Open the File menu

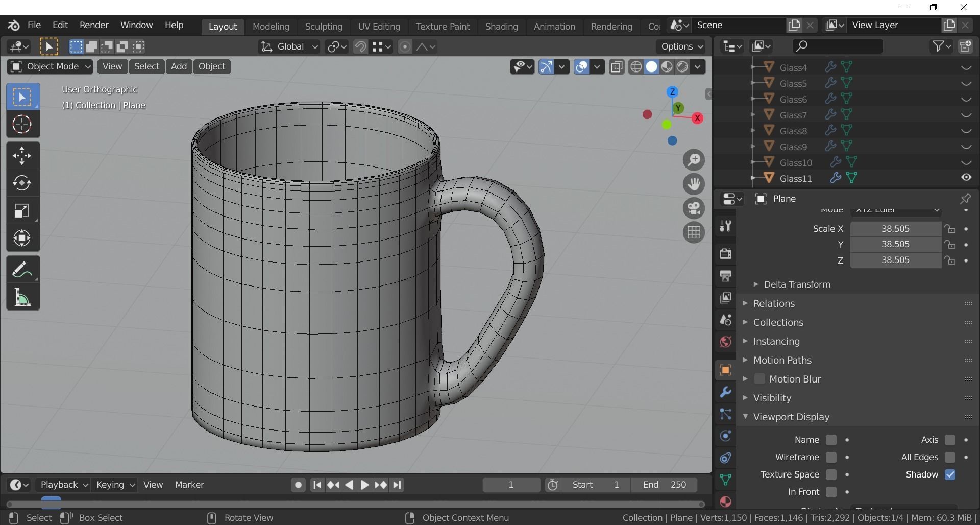click(34, 25)
